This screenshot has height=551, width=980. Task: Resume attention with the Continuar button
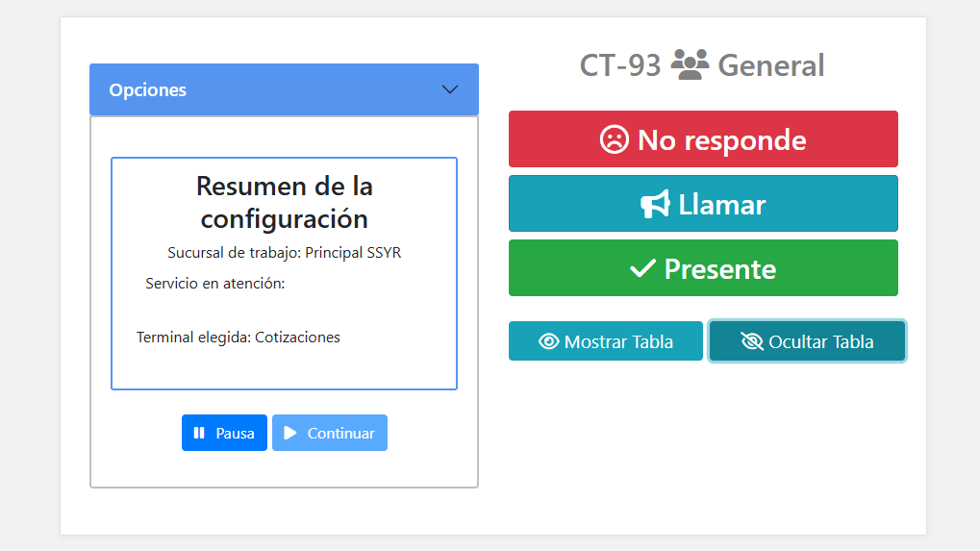(330, 433)
